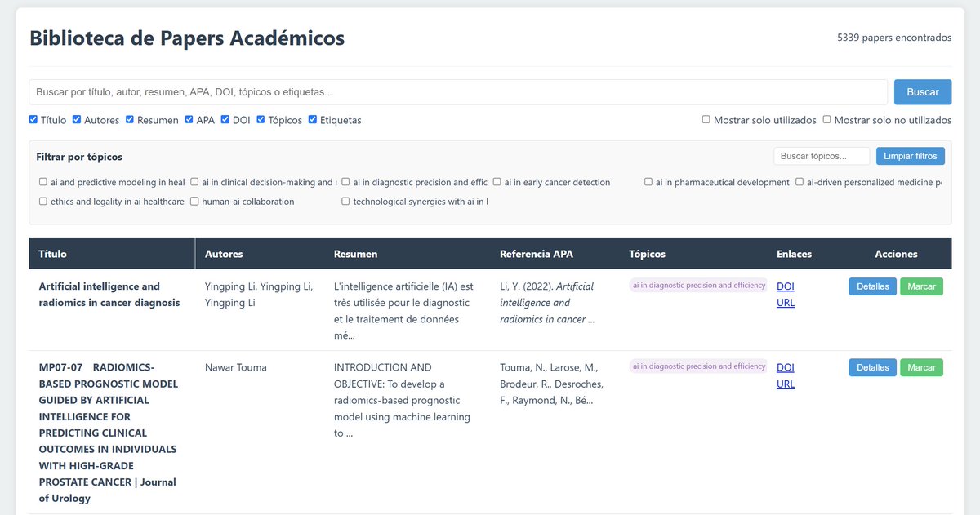
Task: Toggle off the APA search checkbox
Action: tap(189, 119)
